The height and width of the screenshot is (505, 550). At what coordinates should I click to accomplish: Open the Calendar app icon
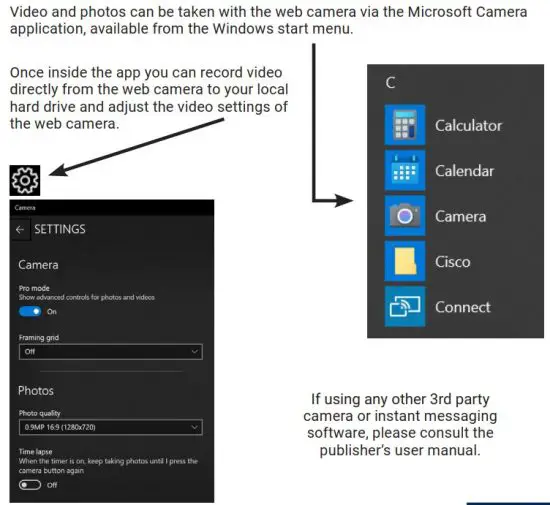[405, 170]
